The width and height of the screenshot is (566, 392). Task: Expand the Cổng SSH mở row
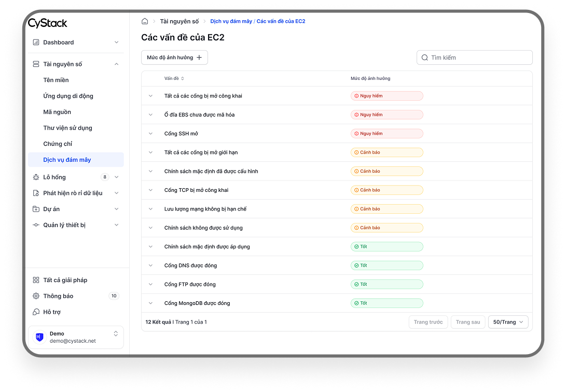coord(151,134)
